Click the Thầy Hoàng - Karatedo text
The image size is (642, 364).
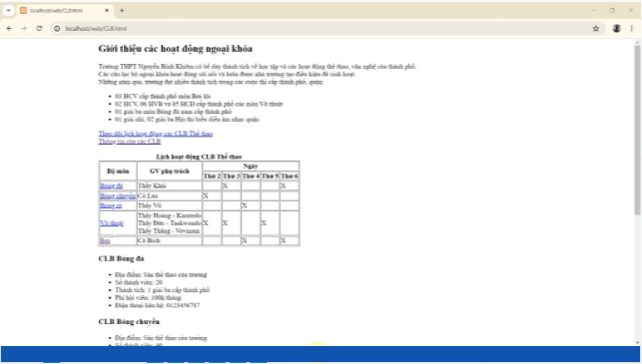pyautogui.click(x=170, y=215)
